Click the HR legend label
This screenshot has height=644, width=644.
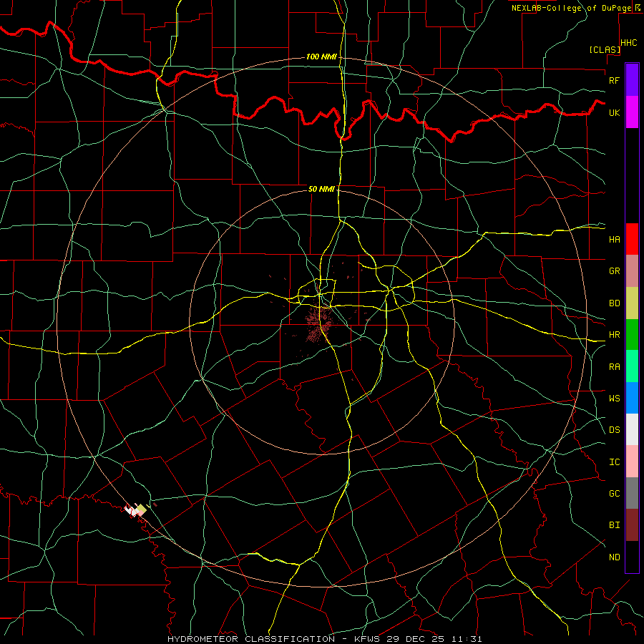(614, 335)
